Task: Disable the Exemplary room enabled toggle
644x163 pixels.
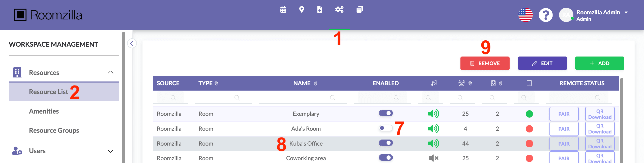Action: pyautogui.click(x=386, y=113)
